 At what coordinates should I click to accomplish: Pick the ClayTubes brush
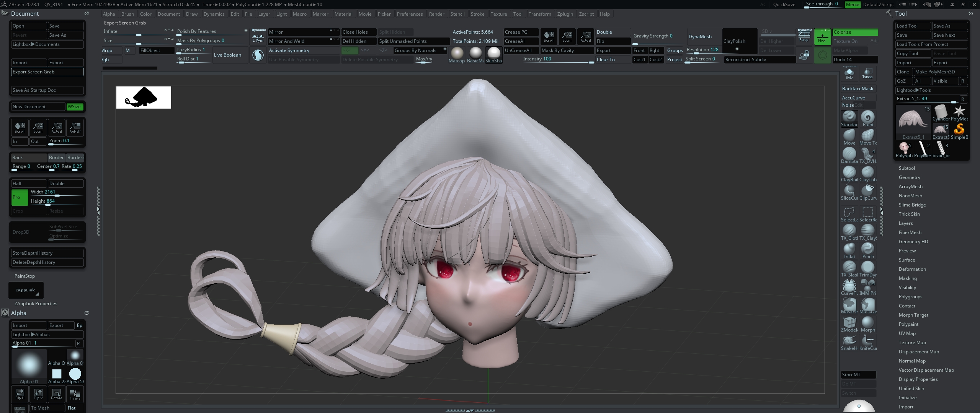[867, 174]
